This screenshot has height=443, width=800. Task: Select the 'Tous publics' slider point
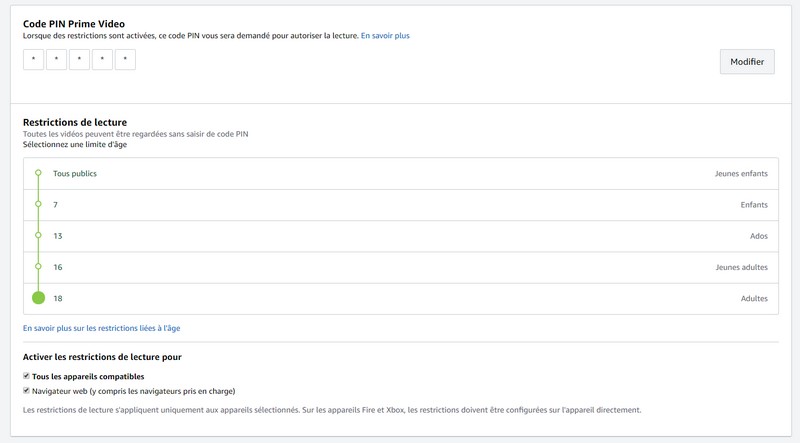tap(38, 173)
